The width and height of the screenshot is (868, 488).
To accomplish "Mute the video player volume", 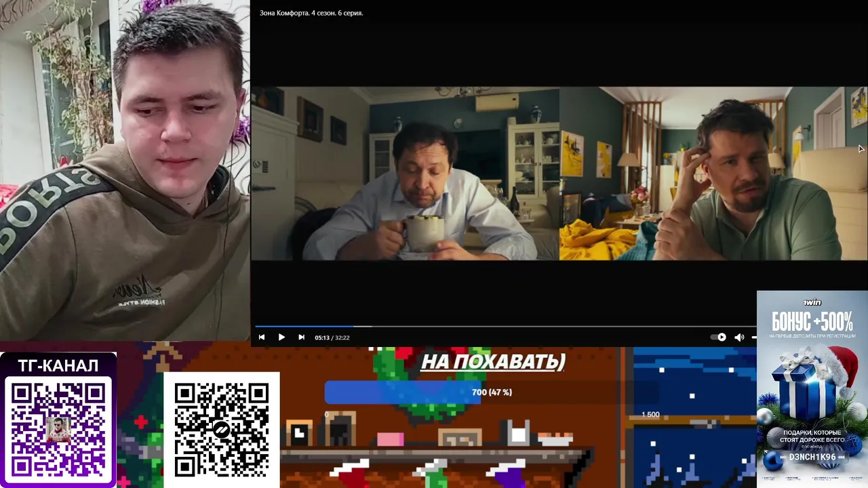I will point(739,337).
